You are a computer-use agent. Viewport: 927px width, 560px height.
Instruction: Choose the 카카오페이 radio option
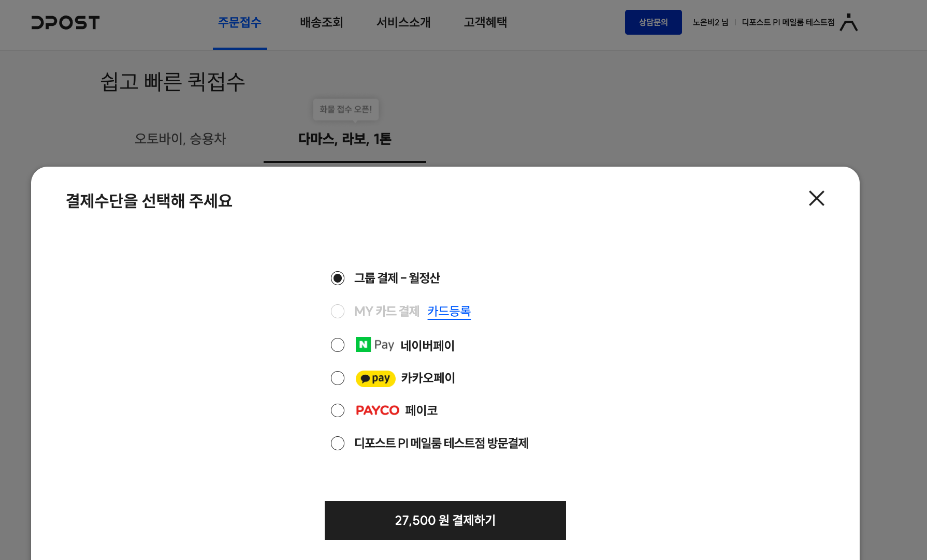point(338,378)
